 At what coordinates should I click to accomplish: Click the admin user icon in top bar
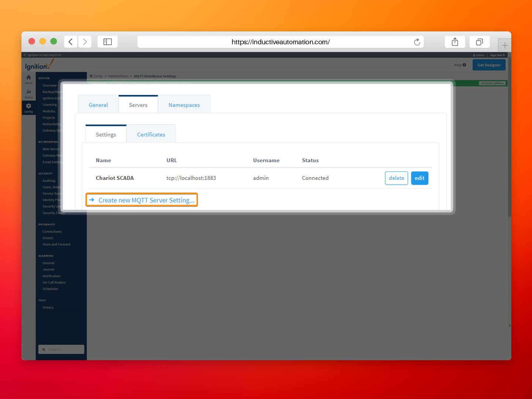pyautogui.click(x=475, y=55)
